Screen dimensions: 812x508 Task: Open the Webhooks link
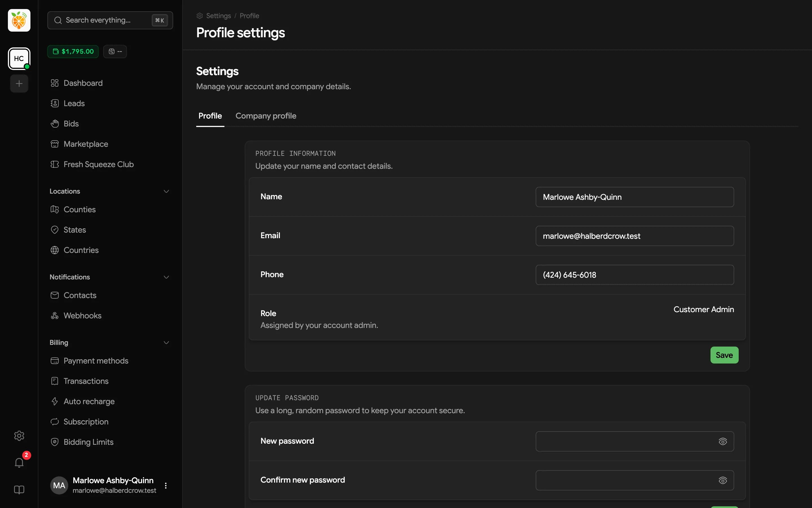pos(110,316)
